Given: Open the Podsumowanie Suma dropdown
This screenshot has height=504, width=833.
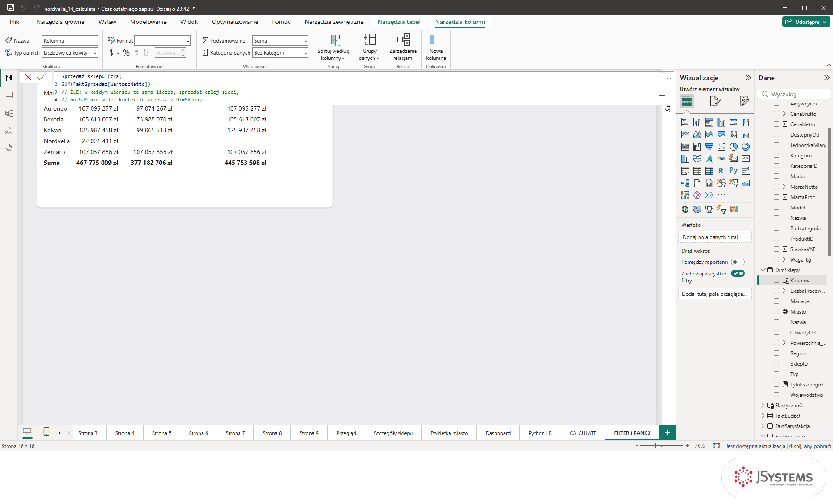Looking at the screenshot, I should tap(280, 41).
